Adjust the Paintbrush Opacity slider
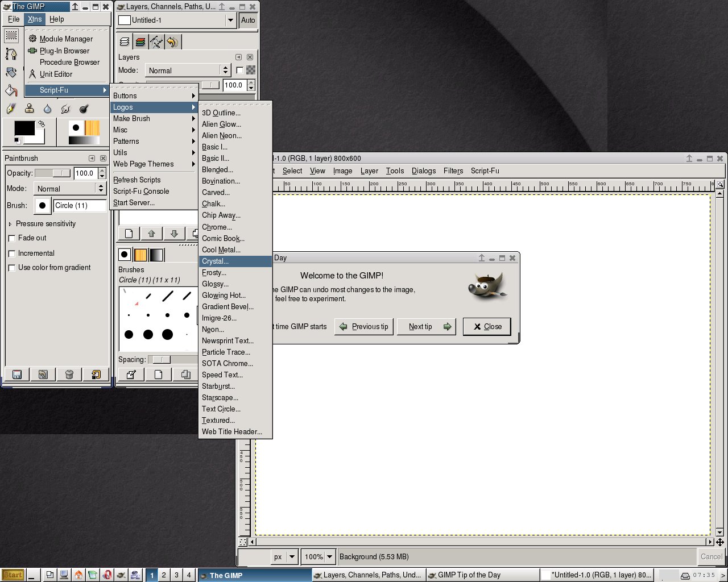This screenshot has width=728, height=582. pyautogui.click(x=52, y=173)
